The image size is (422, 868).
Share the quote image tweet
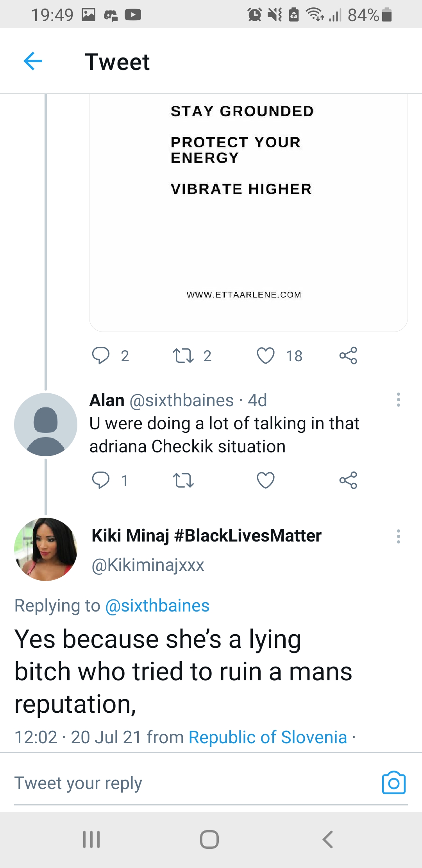point(348,355)
